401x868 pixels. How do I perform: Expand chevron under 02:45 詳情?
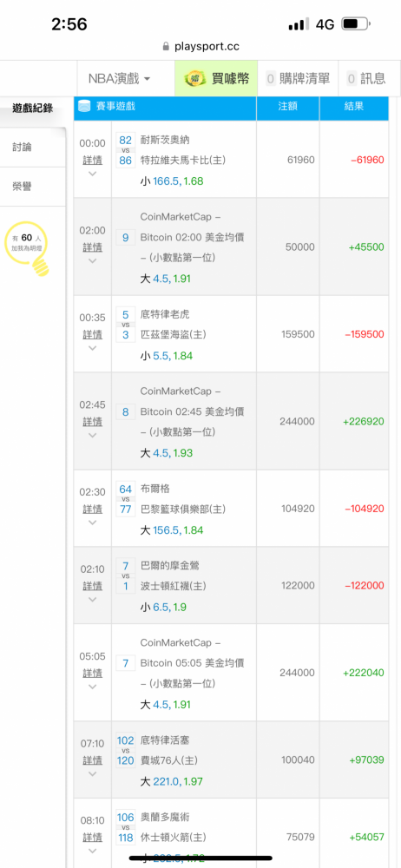point(93,435)
